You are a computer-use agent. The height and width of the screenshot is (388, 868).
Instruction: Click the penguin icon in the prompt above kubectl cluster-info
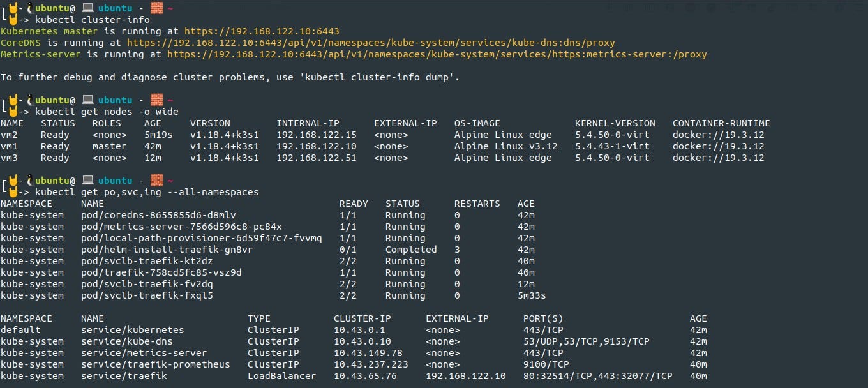tap(30, 8)
